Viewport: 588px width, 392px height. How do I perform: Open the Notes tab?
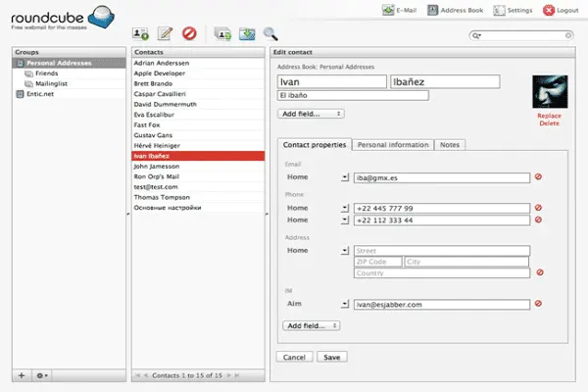[x=450, y=145]
